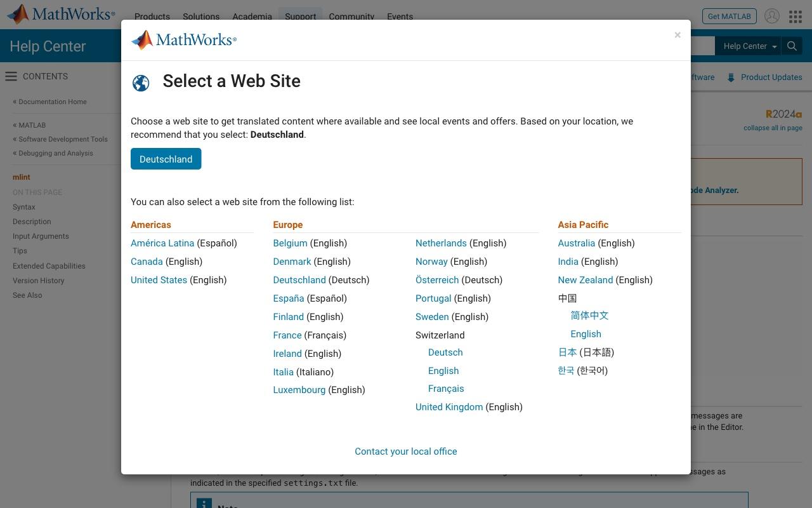Select the Portugal web site
The height and width of the screenshot is (508, 812).
(x=433, y=298)
